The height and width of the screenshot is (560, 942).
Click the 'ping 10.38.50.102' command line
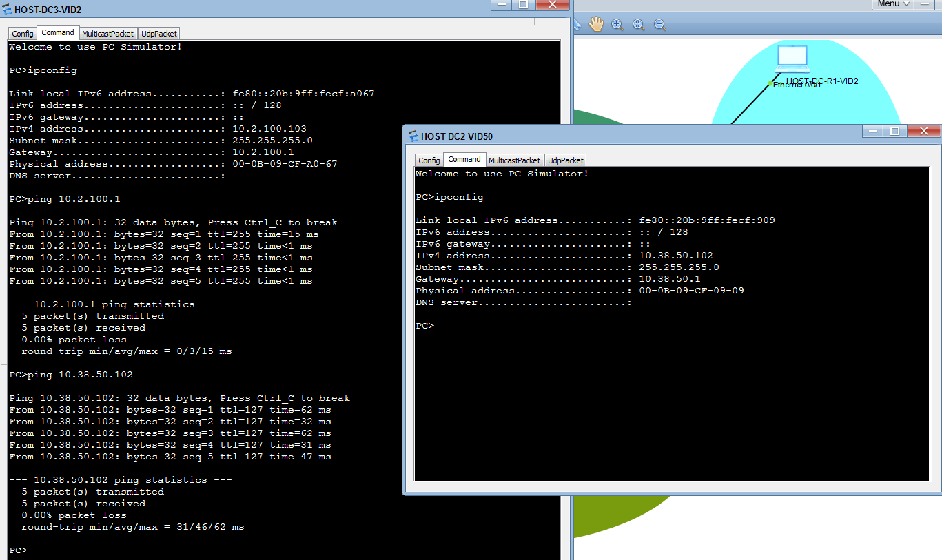click(x=71, y=375)
